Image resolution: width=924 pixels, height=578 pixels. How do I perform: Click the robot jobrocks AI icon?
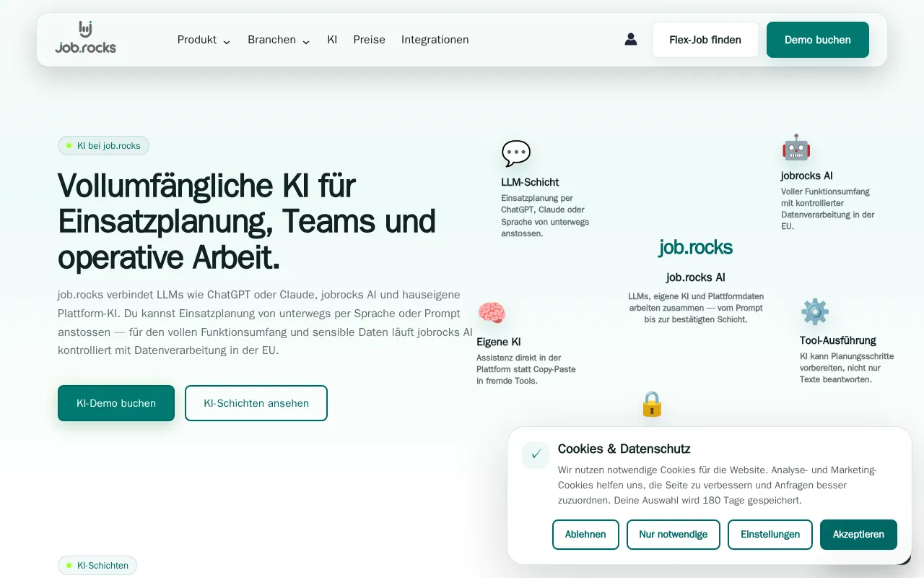(x=796, y=147)
